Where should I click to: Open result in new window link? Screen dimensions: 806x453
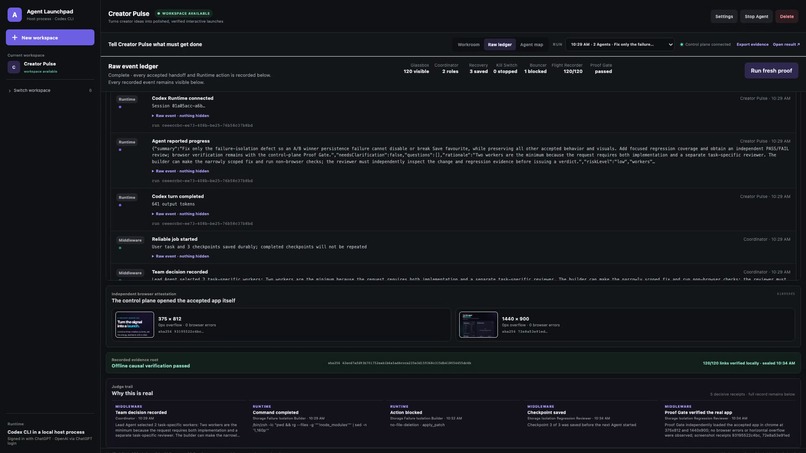coord(786,45)
